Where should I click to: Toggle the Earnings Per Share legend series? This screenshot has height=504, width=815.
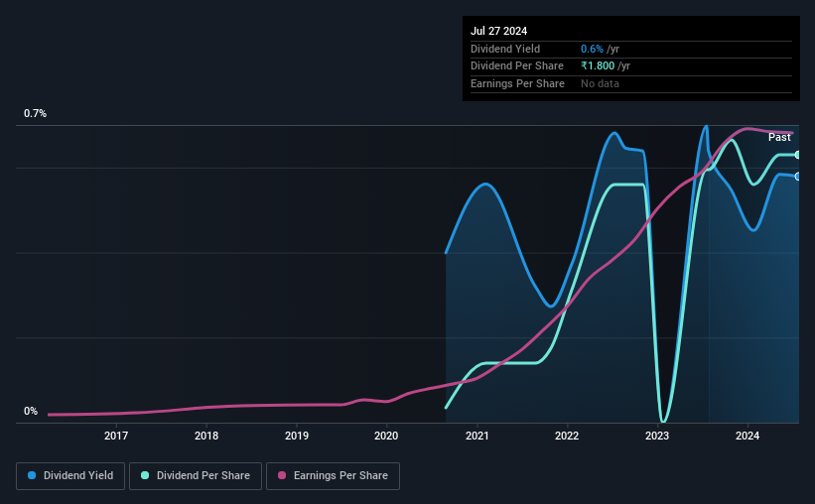tap(333, 476)
